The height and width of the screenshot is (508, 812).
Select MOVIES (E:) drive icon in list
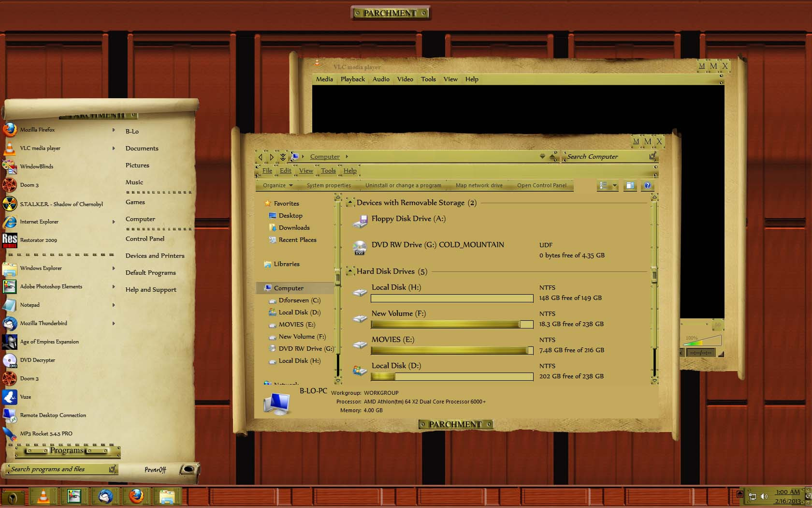(360, 344)
